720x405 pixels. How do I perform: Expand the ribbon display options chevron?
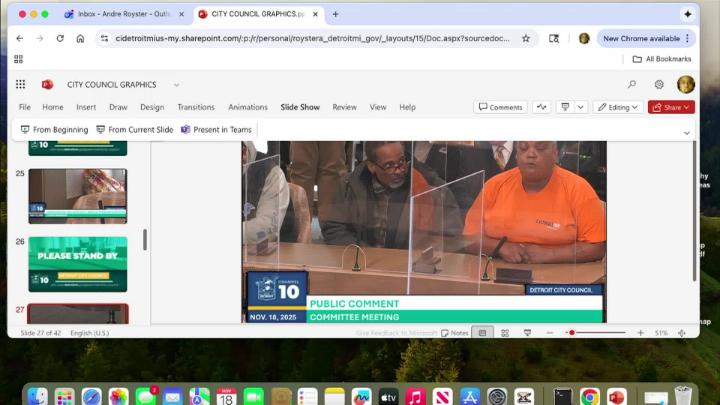tap(687, 132)
